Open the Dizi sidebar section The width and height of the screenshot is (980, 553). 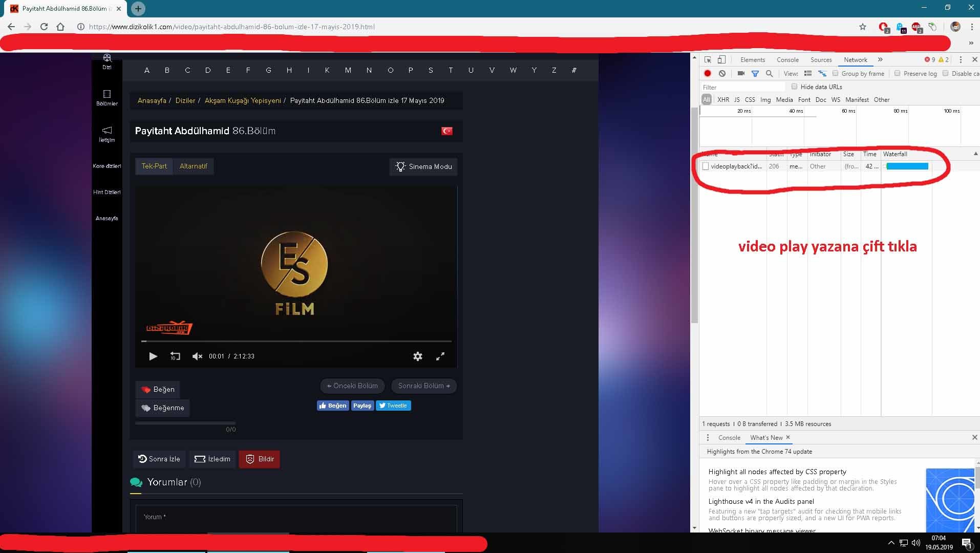pyautogui.click(x=106, y=61)
